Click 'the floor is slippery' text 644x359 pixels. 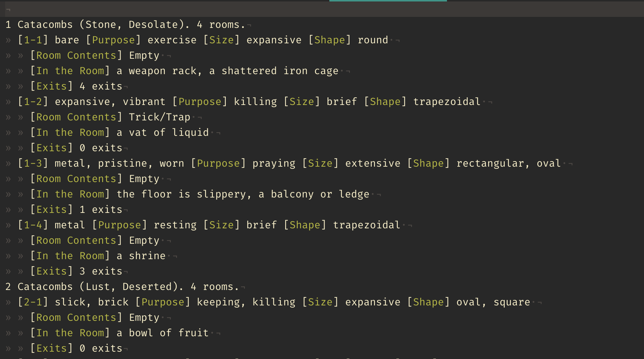tap(181, 194)
